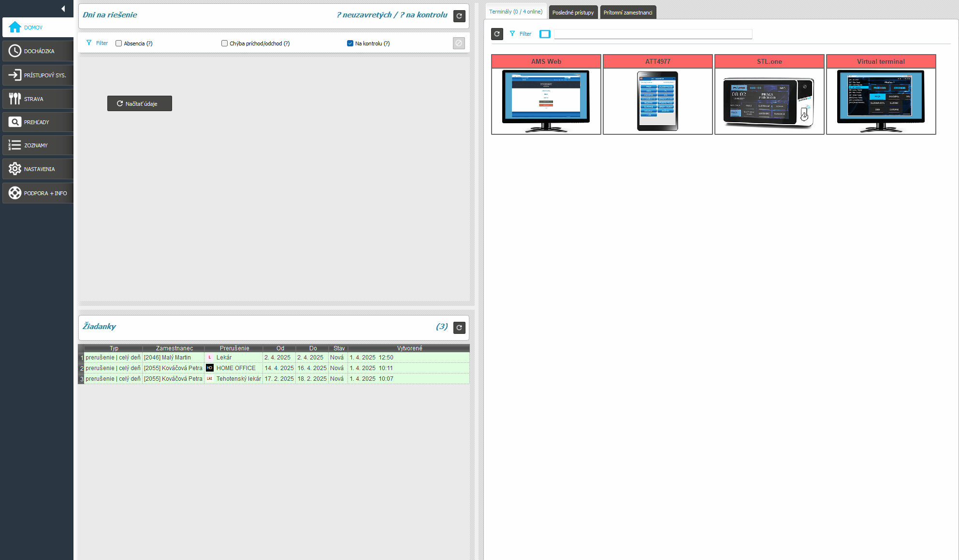
Task: Switch to Posledné prístupy tab
Action: (573, 13)
